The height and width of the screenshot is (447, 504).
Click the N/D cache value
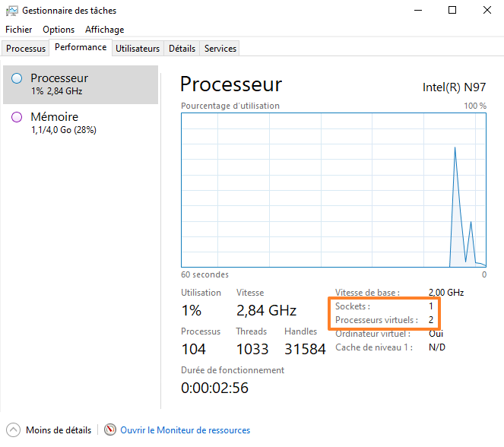coord(437,347)
